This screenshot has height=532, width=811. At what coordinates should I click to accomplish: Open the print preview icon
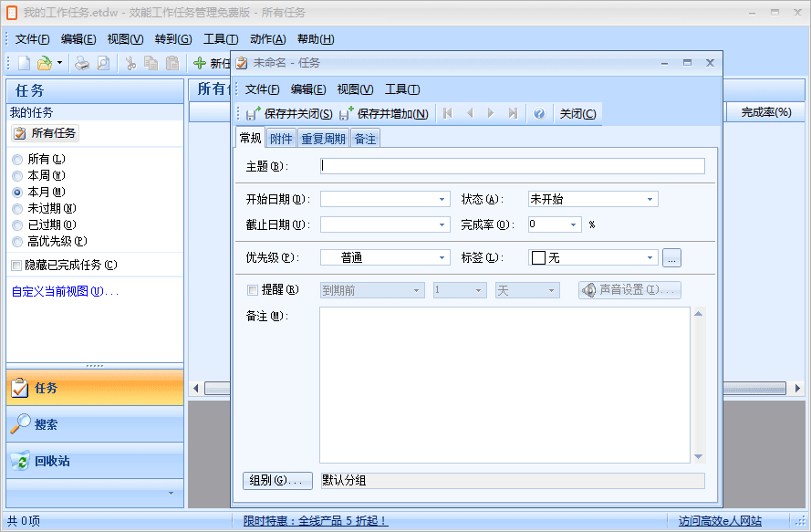(x=100, y=62)
